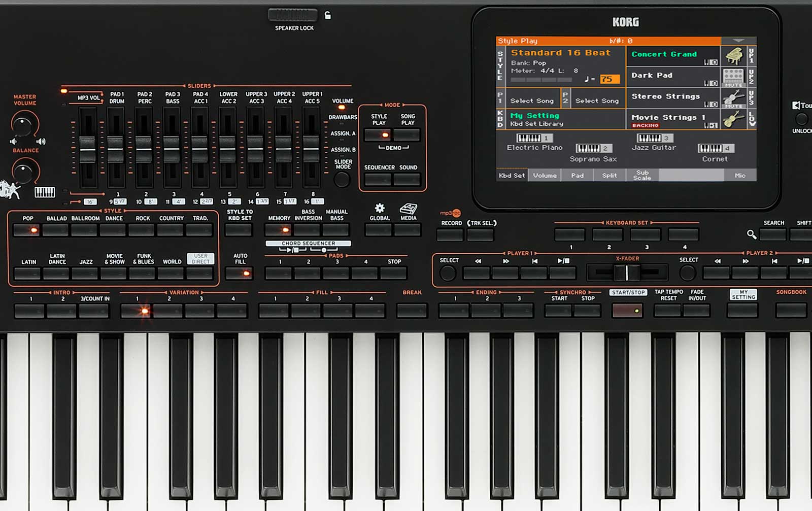This screenshot has height=511, width=812.
Task: Open the page menu arrow on the display
Action: 738,41
